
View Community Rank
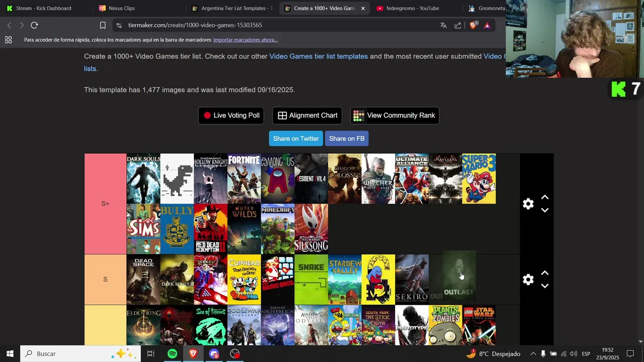click(394, 116)
